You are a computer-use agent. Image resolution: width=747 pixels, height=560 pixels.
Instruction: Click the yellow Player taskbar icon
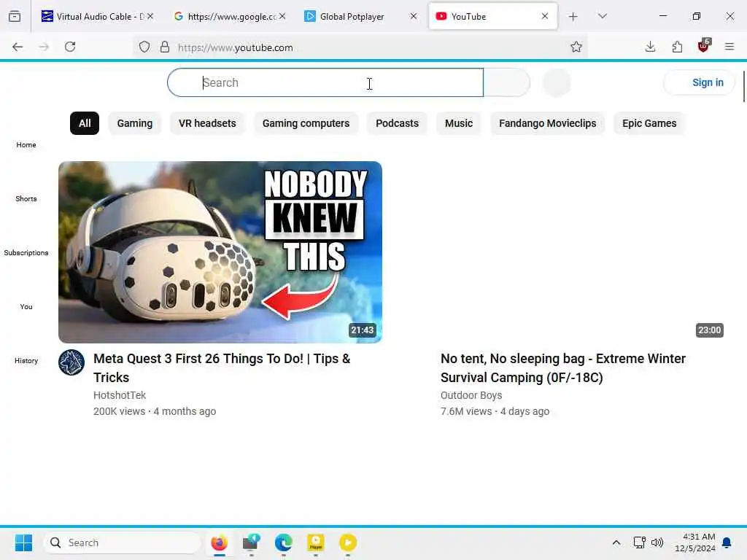coord(315,542)
